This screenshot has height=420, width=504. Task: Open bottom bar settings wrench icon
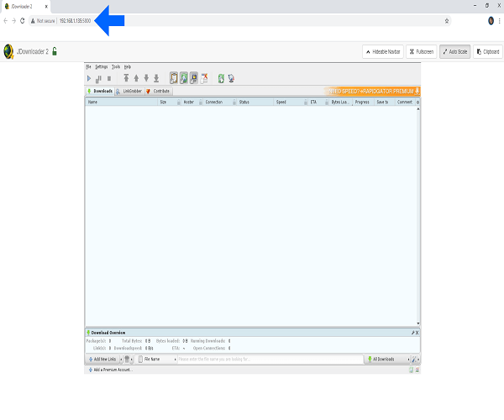coord(414,360)
